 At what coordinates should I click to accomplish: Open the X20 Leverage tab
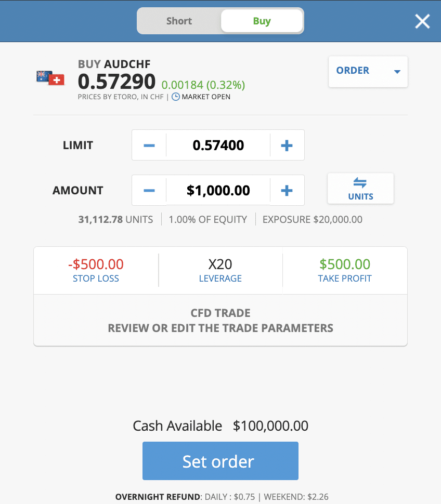coord(220,270)
